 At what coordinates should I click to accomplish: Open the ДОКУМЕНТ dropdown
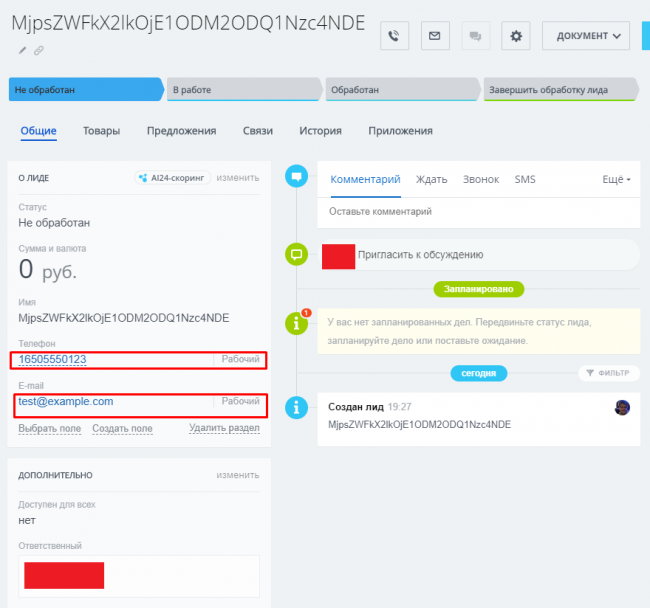[x=585, y=36]
